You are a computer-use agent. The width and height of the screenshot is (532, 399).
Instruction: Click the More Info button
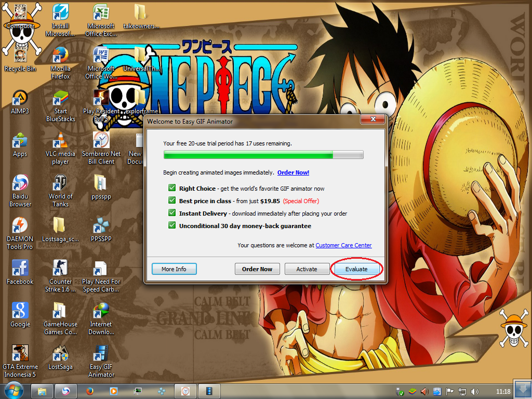174,269
